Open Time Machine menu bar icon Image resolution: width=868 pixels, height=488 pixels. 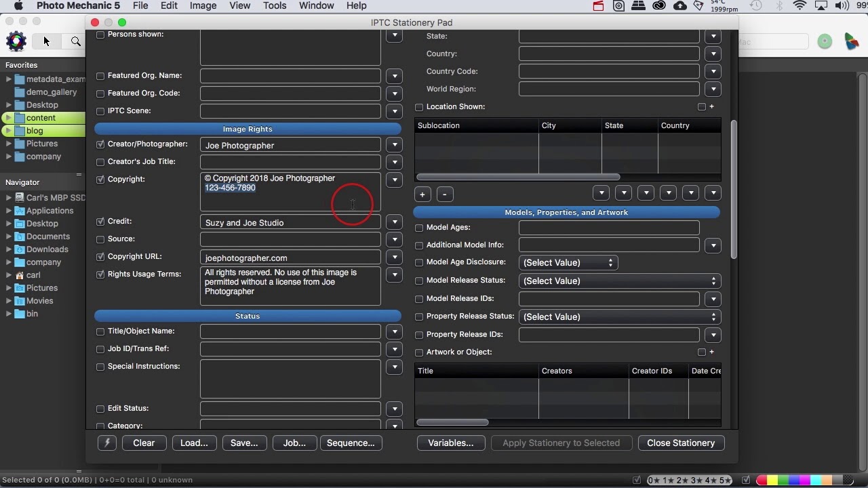click(757, 6)
